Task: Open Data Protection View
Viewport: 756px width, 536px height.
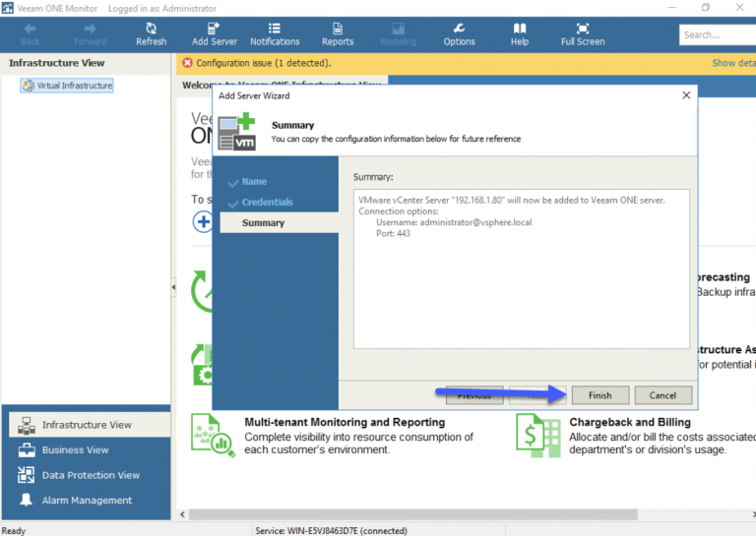Action: [90, 475]
